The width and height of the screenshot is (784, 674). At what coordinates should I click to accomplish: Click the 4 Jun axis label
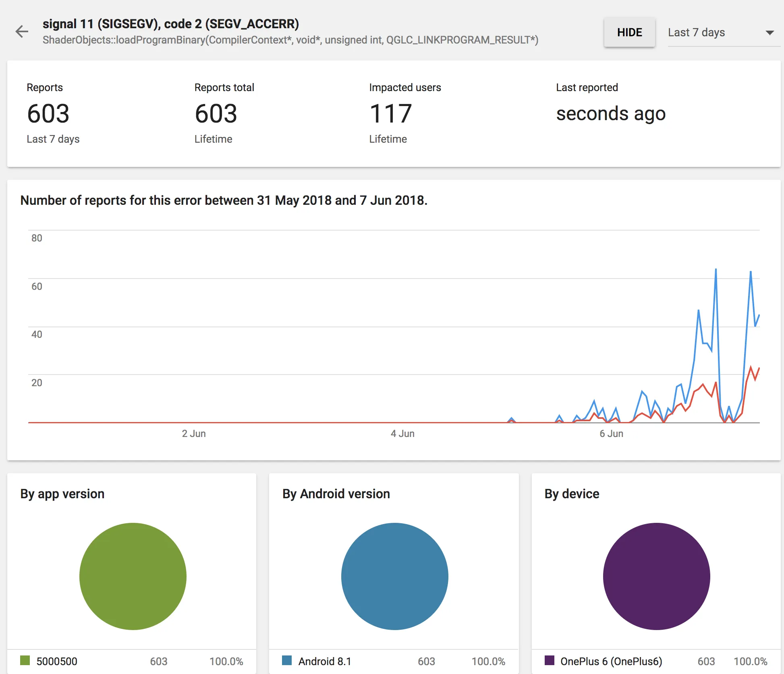402,434
